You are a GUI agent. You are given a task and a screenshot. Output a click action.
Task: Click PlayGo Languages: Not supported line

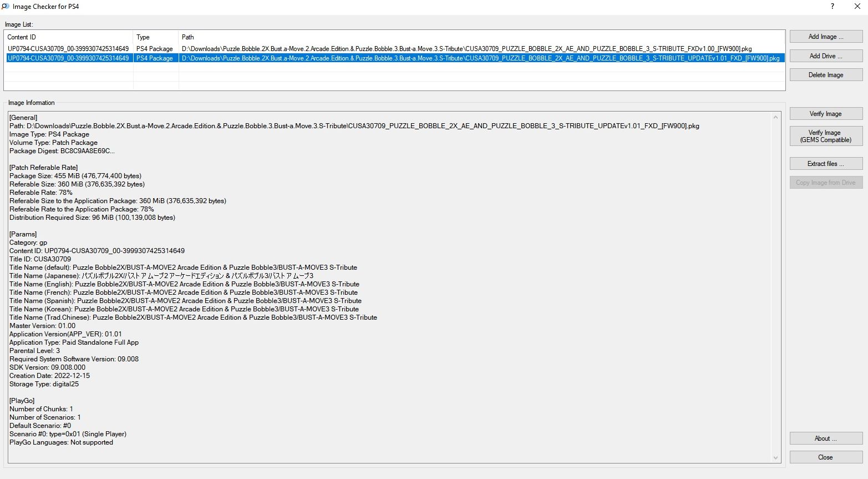61,442
